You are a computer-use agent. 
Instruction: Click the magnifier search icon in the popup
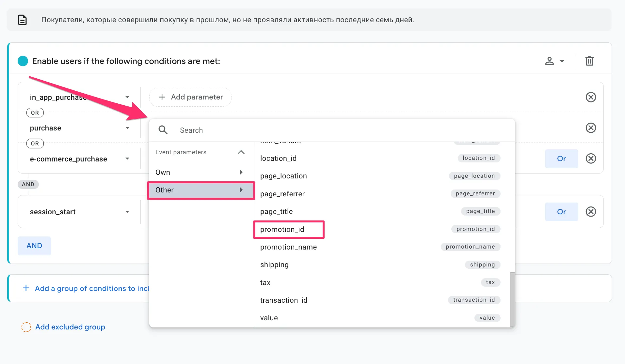tap(163, 130)
